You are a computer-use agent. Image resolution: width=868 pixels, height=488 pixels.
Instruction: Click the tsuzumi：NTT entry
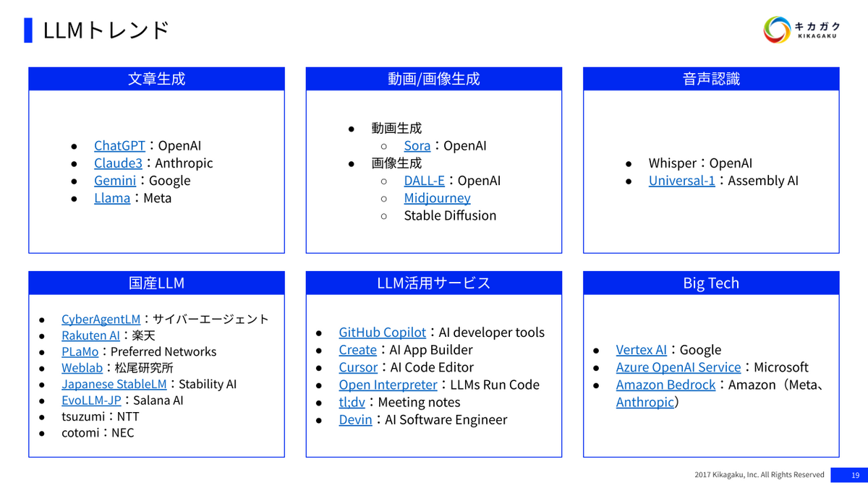[100, 416]
